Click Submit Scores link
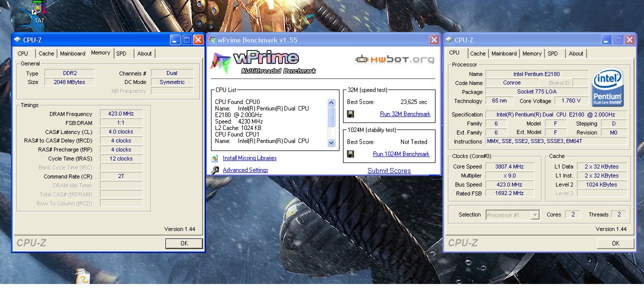Image resolution: width=644 pixels, height=300 pixels. tap(389, 170)
